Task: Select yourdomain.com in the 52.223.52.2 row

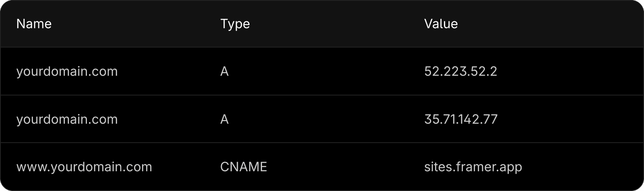Action: (x=67, y=71)
